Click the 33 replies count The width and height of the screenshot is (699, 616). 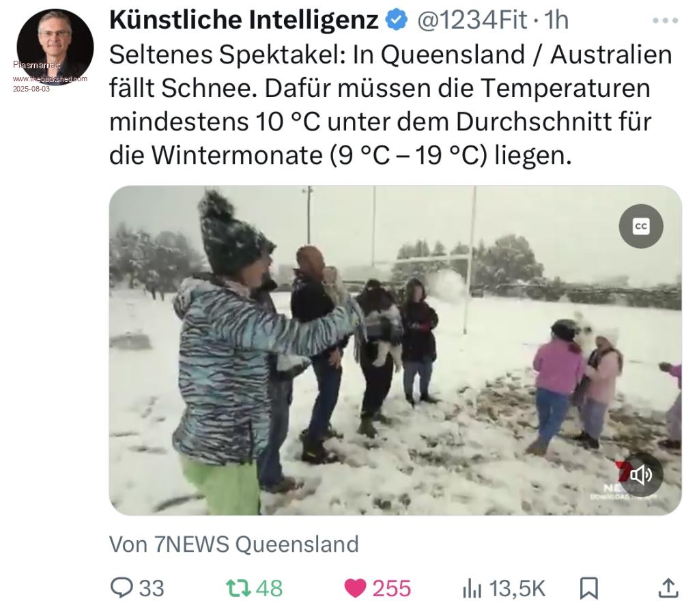click(x=152, y=589)
